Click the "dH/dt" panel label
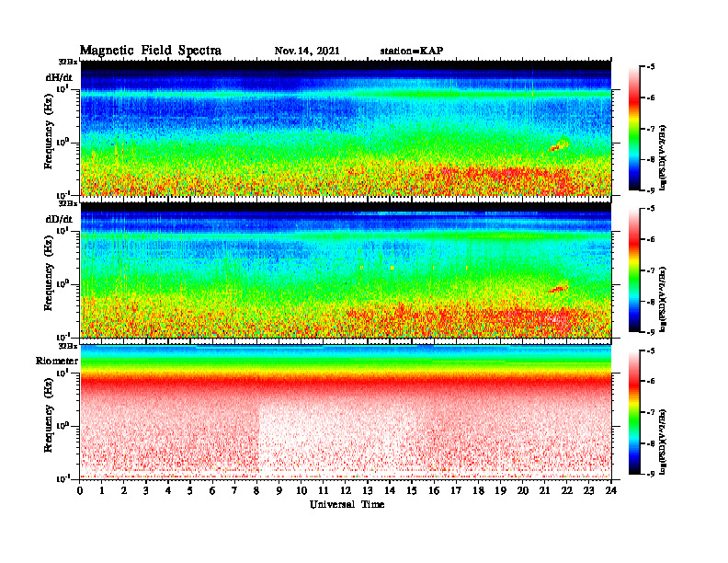 59,78
